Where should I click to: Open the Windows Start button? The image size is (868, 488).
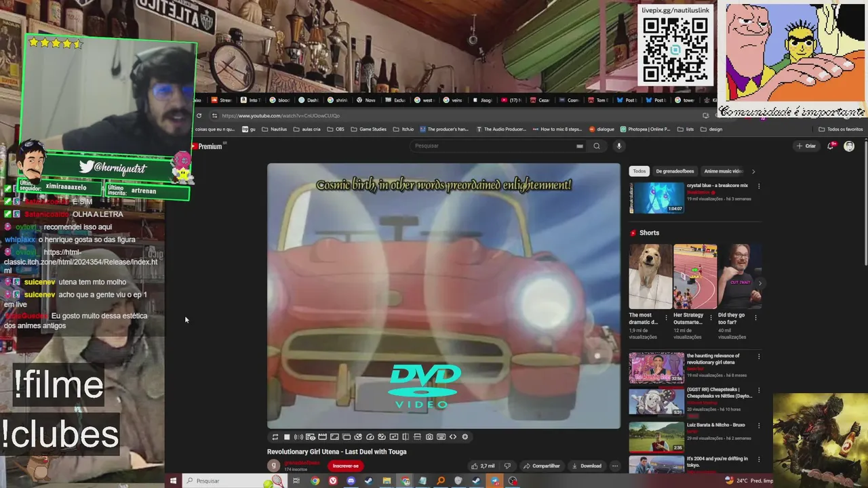[x=173, y=481]
